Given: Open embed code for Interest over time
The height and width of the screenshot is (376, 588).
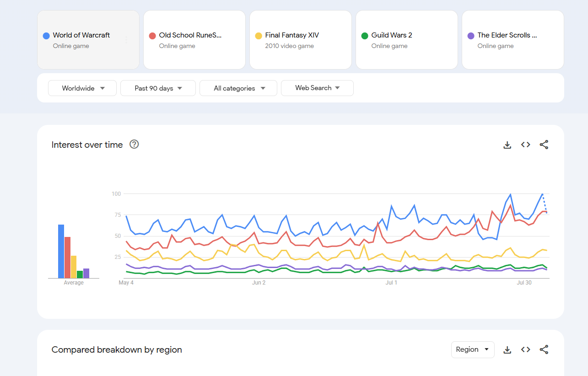Looking at the screenshot, I should 525,145.
